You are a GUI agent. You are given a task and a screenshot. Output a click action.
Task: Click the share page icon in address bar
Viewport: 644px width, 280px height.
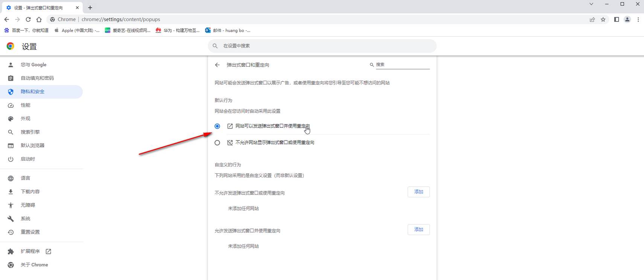(x=592, y=19)
